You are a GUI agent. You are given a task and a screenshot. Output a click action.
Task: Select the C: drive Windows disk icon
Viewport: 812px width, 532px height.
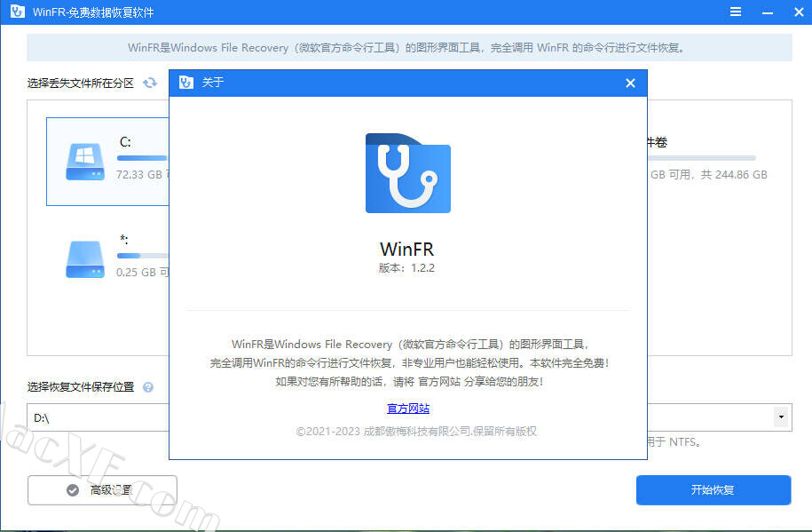point(85,161)
